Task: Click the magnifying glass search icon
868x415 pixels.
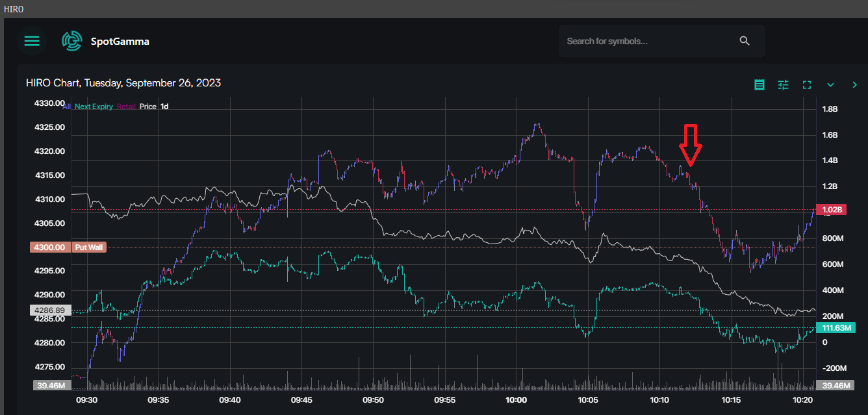Action: tap(745, 41)
